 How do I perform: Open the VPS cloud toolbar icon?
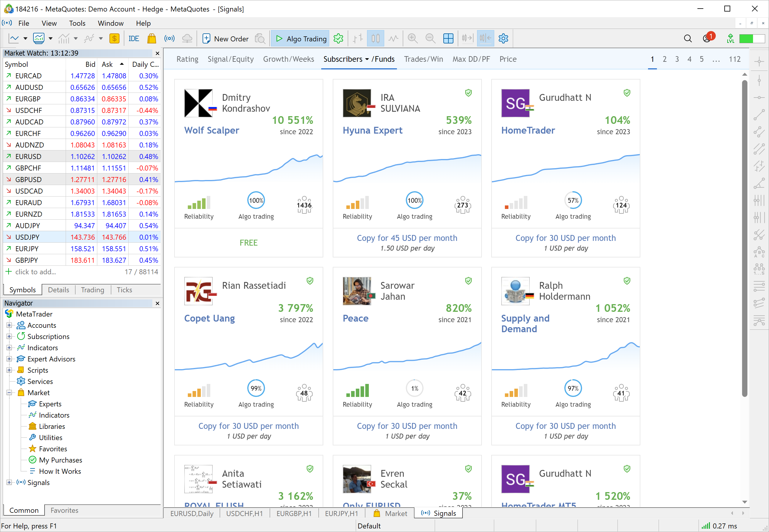[x=188, y=39]
